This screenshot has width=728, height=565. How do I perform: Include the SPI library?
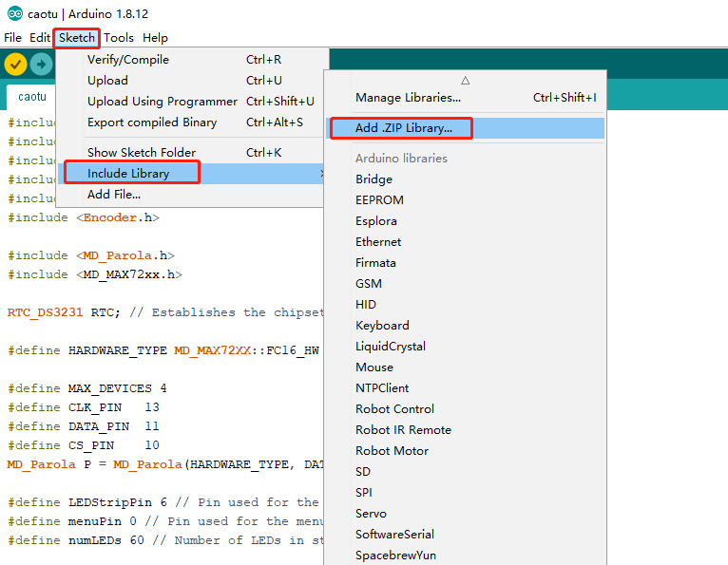pyautogui.click(x=465, y=492)
